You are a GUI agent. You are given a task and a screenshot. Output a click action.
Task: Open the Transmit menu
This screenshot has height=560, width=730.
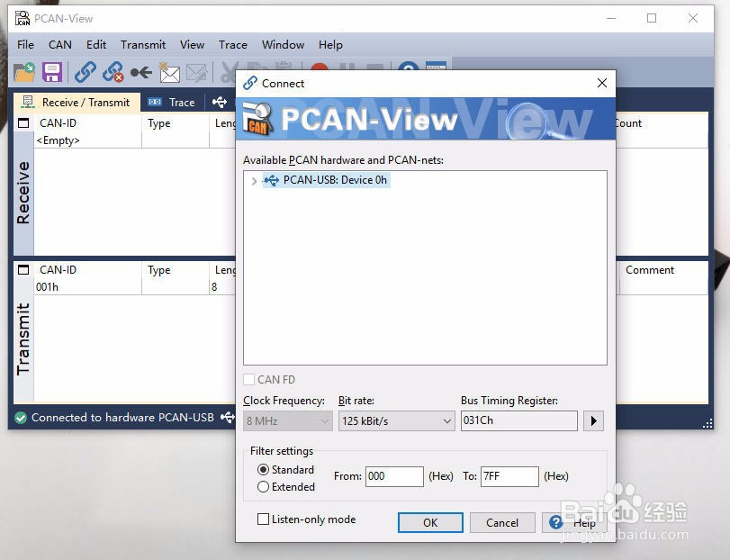[x=143, y=45]
